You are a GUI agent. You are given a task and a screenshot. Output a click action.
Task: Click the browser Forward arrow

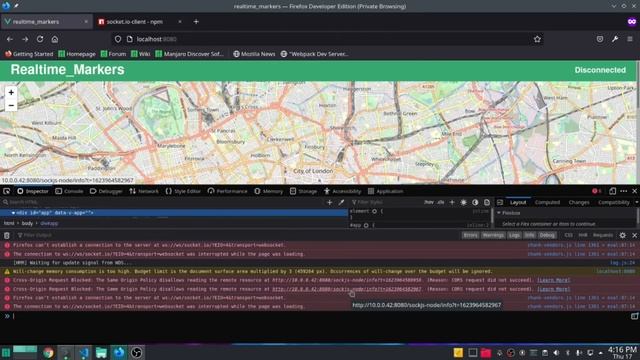coord(25,39)
